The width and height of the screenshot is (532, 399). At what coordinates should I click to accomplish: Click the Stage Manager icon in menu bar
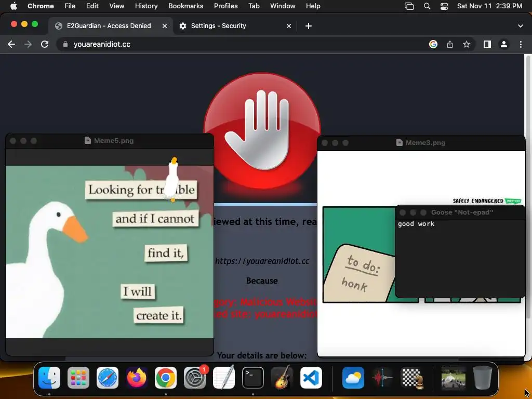409,6
